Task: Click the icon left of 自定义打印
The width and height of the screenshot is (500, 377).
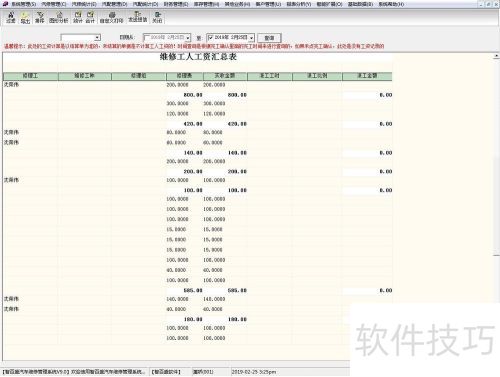Action: coord(90,17)
